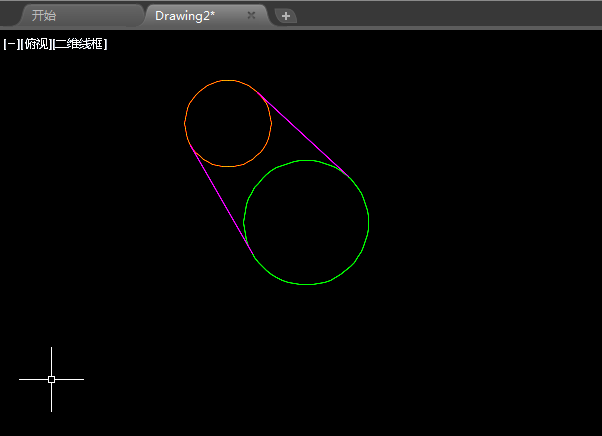The width and height of the screenshot is (602, 436).
Task: Click the empty center of orange circle
Action: coord(228,124)
